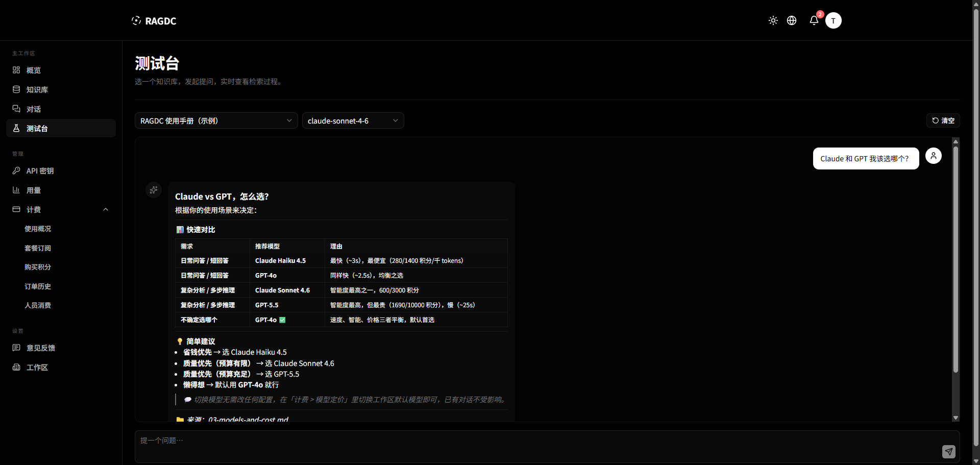Open the claude-sonnet-4-6 model dropdown

[353, 120]
